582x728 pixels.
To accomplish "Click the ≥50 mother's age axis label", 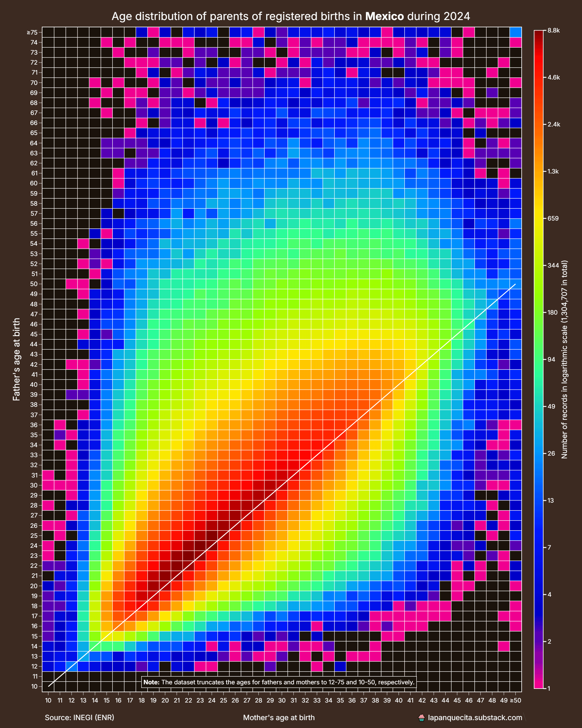I will (515, 700).
